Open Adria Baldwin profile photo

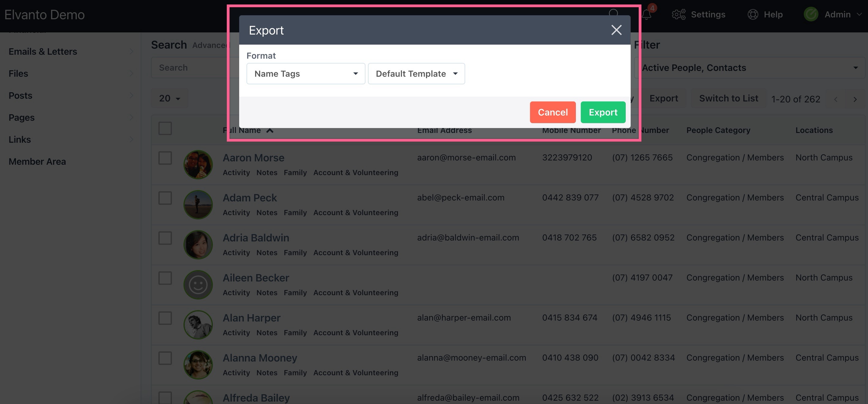pos(198,245)
